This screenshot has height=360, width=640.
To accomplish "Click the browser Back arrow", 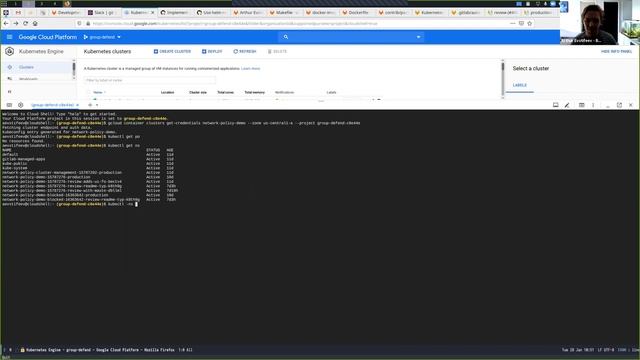I will pyautogui.click(x=6, y=24).
